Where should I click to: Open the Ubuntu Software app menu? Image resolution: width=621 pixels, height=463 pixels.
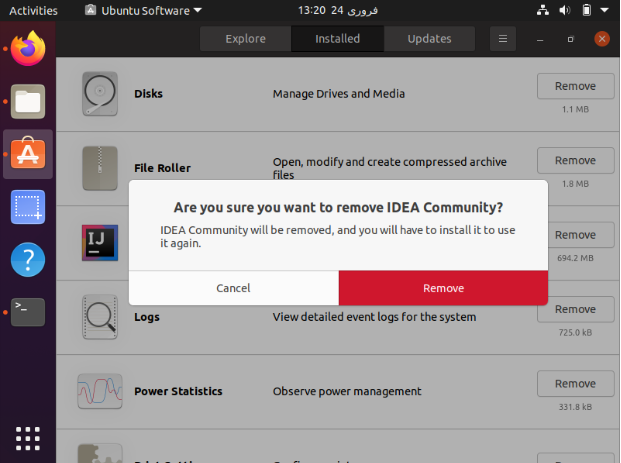143,11
